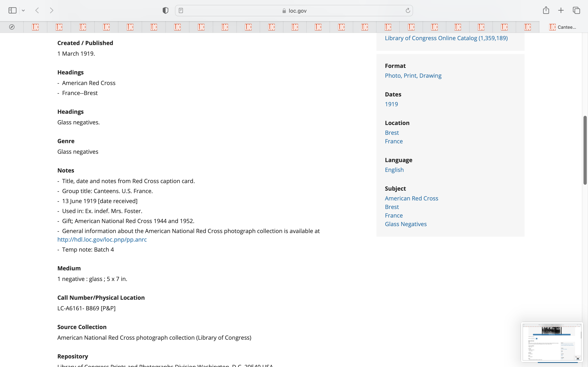Toggle the Safari sidebar icon
Viewport: 588px width, 367px height.
click(x=12, y=10)
